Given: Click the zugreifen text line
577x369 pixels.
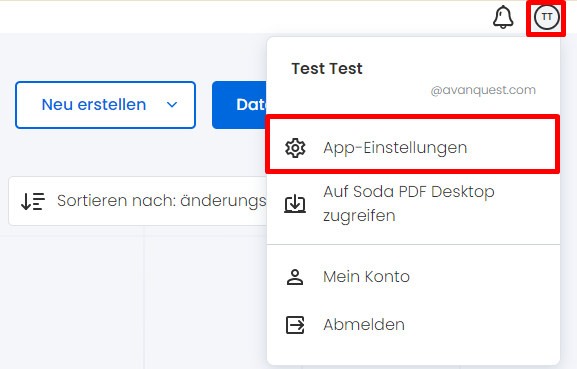Looking at the screenshot, I should pyautogui.click(x=359, y=216).
